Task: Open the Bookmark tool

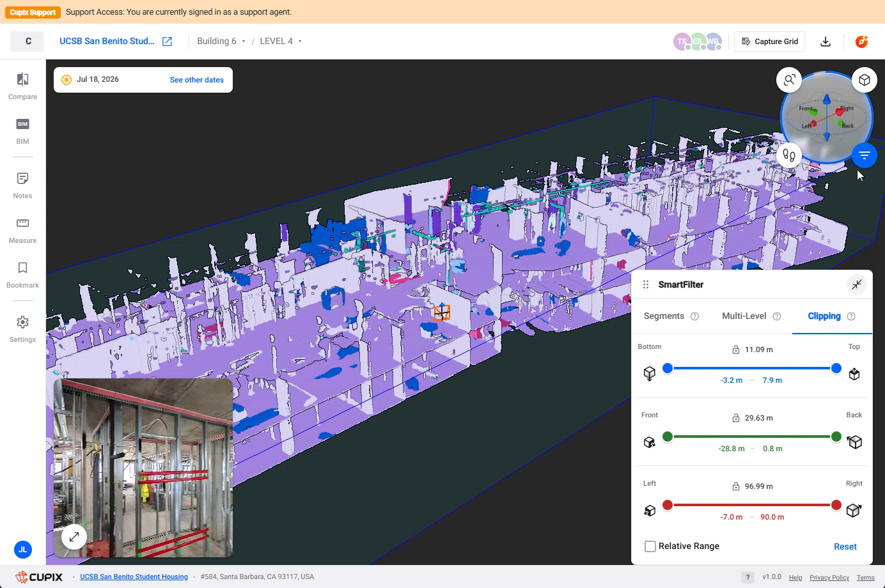Action: click(22, 275)
